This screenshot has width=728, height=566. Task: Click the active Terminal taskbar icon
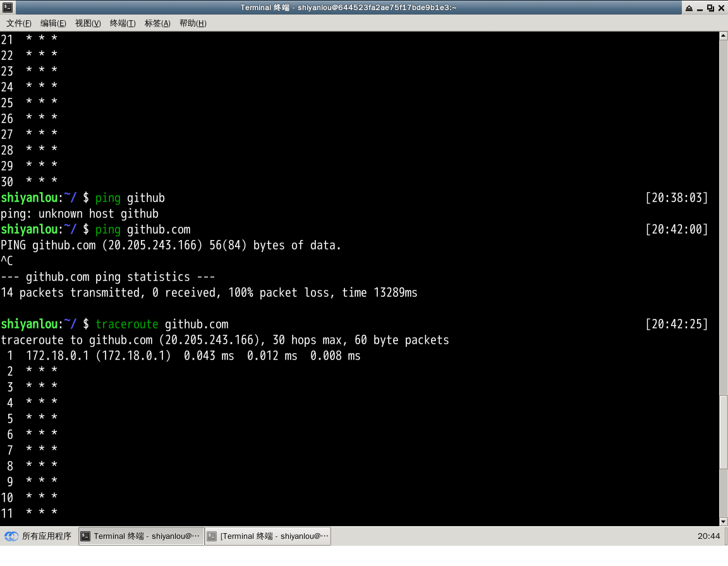pyautogui.click(x=86, y=536)
